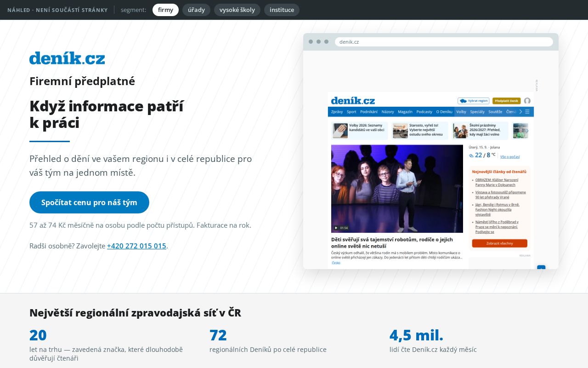
Task: Click the date text "Úterý, 15. 9. - Jolana"
Action: [x=484, y=147]
